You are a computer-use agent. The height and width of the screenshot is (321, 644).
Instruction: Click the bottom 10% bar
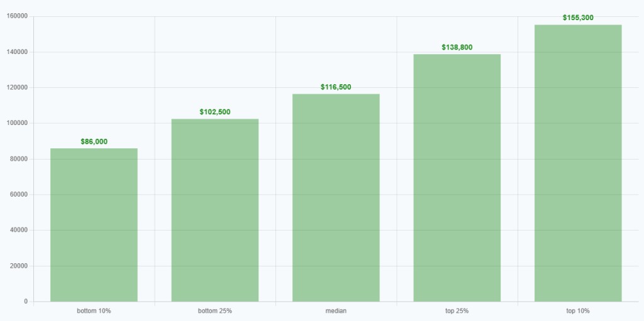coord(94,225)
